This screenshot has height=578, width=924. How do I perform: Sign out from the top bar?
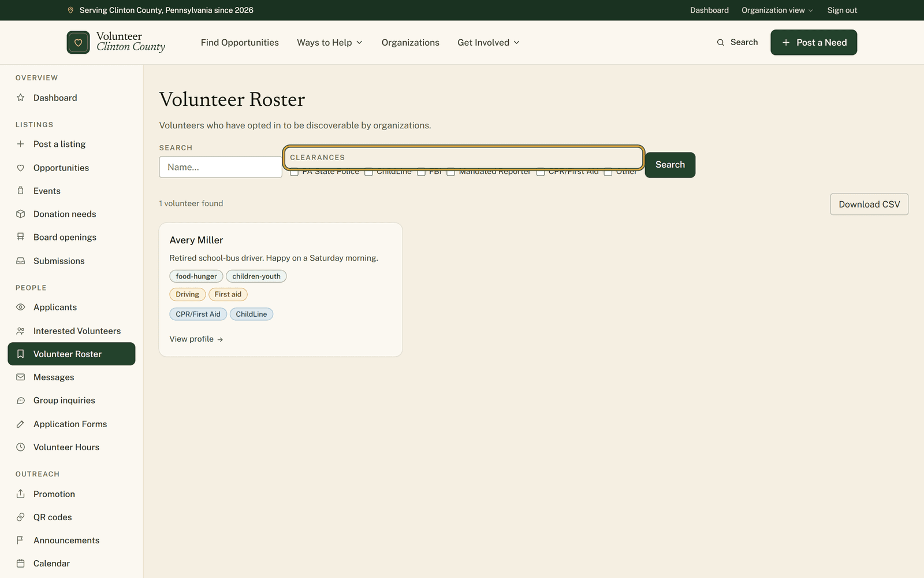coord(842,10)
